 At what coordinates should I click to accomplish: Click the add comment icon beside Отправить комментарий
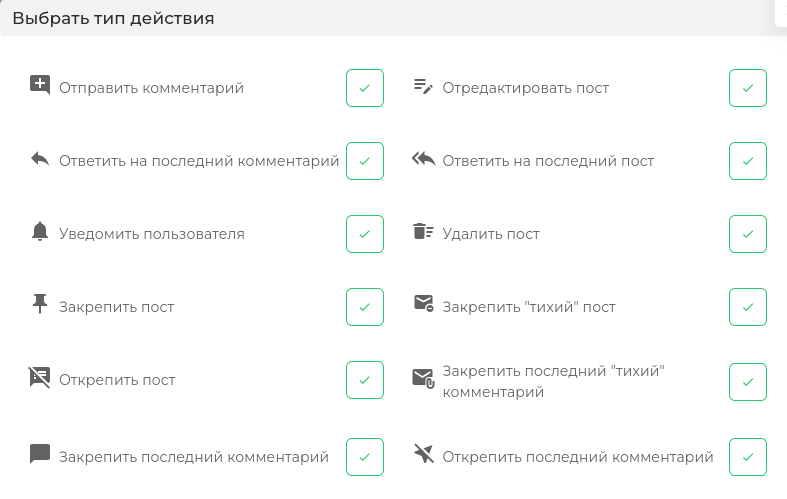click(x=40, y=85)
